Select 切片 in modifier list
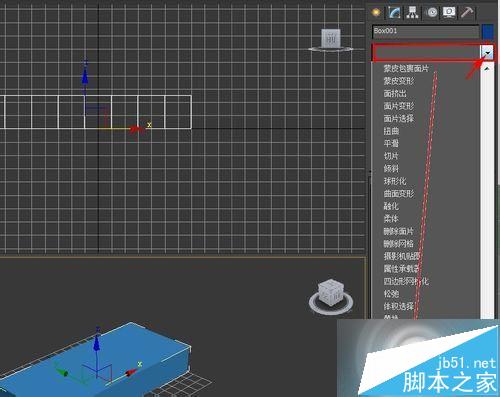The height and width of the screenshot is (397, 500). pos(391,156)
